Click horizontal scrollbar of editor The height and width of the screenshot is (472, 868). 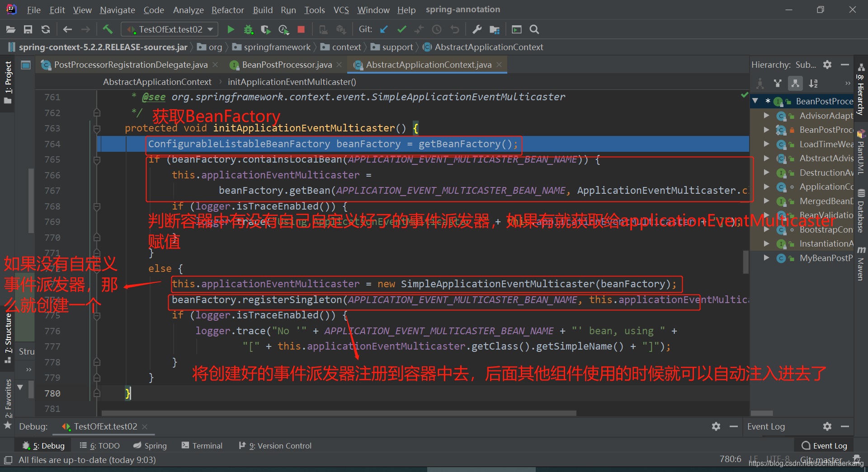tap(339, 413)
